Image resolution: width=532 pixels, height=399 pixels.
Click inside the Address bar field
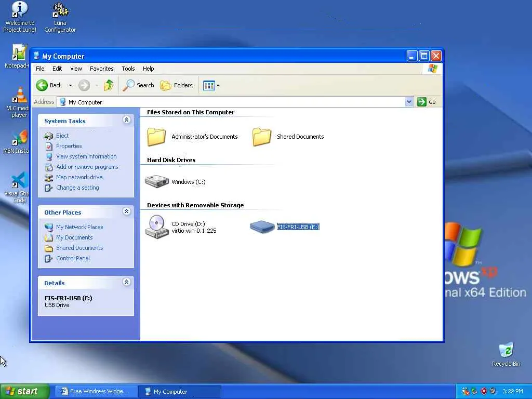click(231, 102)
